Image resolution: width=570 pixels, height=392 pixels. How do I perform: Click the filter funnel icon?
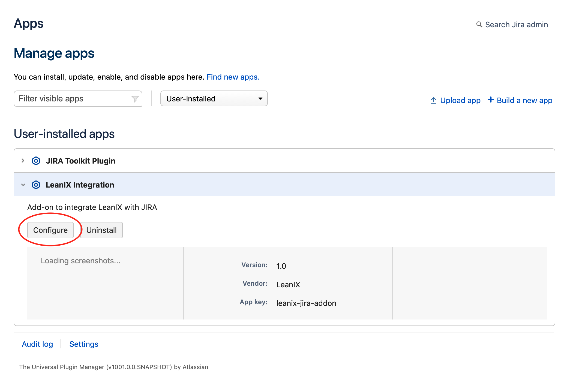coord(135,99)
